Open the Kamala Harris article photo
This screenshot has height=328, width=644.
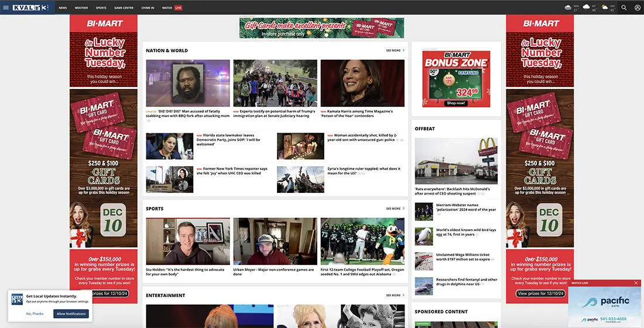(x=362, y=83)
